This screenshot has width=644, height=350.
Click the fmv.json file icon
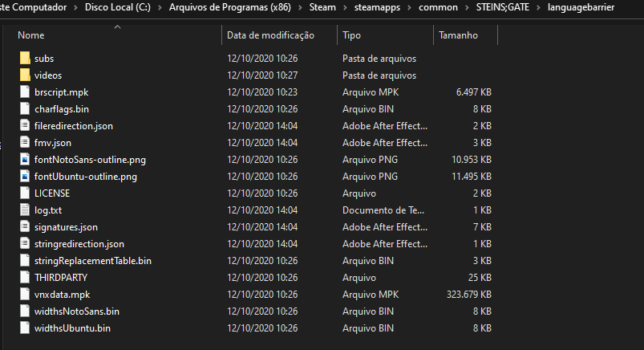(25, 142)
